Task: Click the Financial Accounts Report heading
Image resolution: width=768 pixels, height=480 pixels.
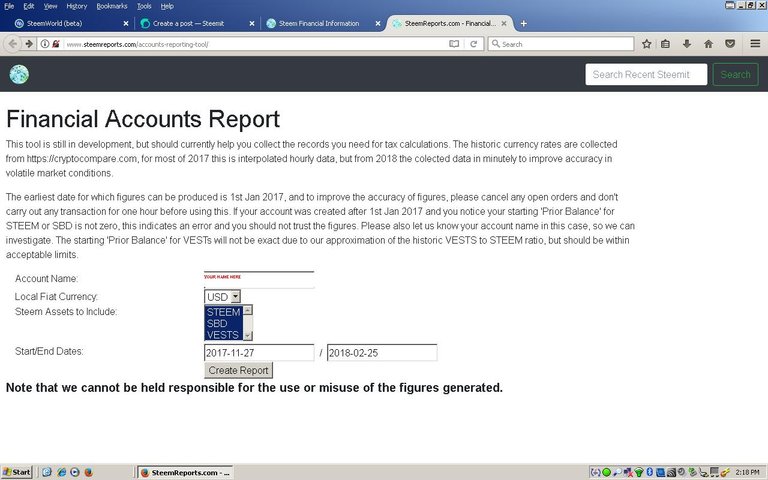Action: (143, 119)
